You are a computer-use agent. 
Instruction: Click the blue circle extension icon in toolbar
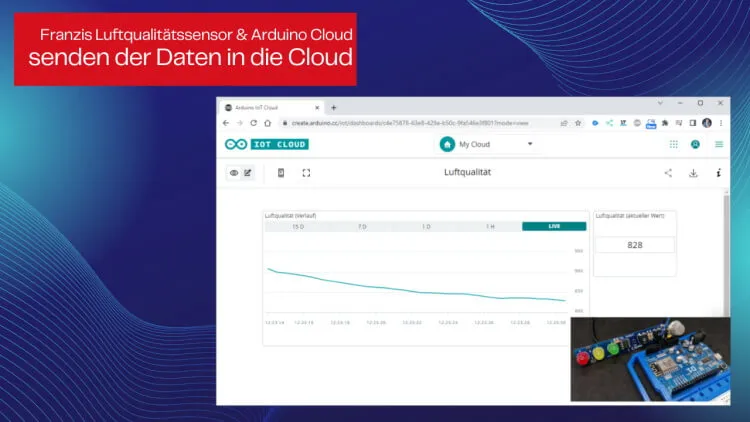coord(595,123)
